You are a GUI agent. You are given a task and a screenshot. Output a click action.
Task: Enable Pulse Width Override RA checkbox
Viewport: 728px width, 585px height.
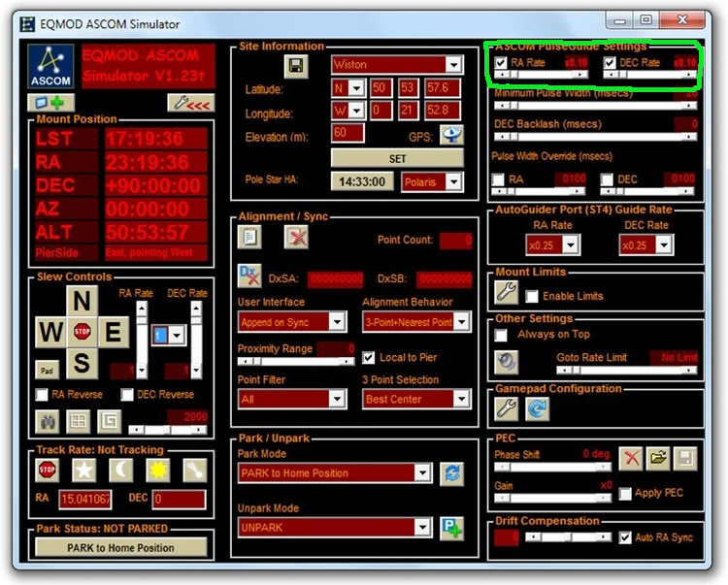[498, 179]
